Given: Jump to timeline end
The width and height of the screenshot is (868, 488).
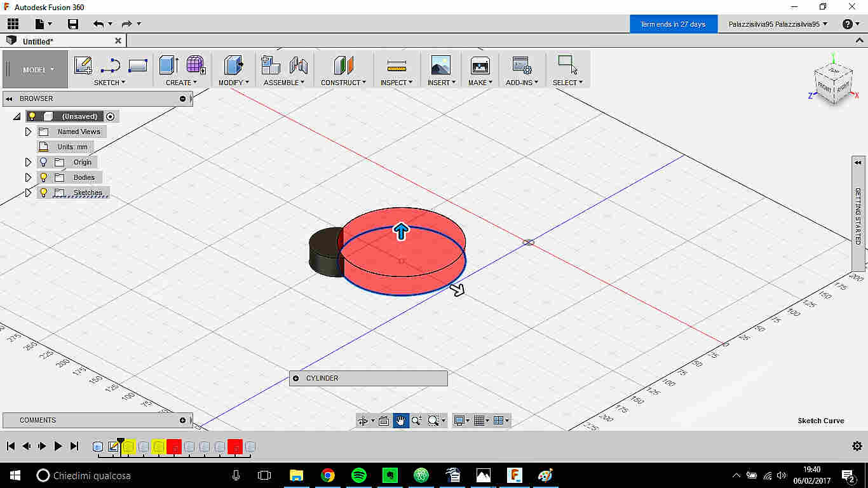Looking at the screenshot, I should 74,446.
